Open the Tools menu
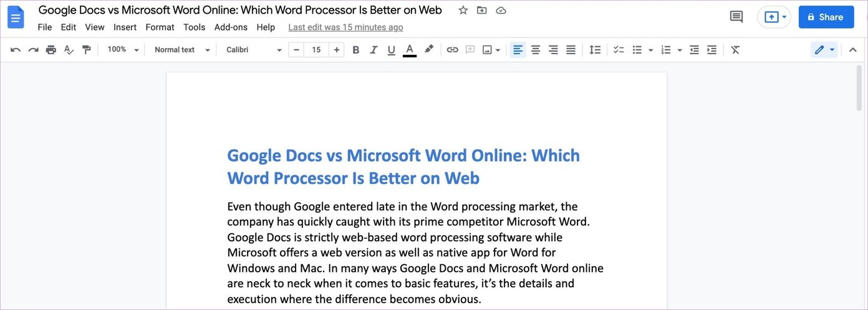 tap(195, 27)
